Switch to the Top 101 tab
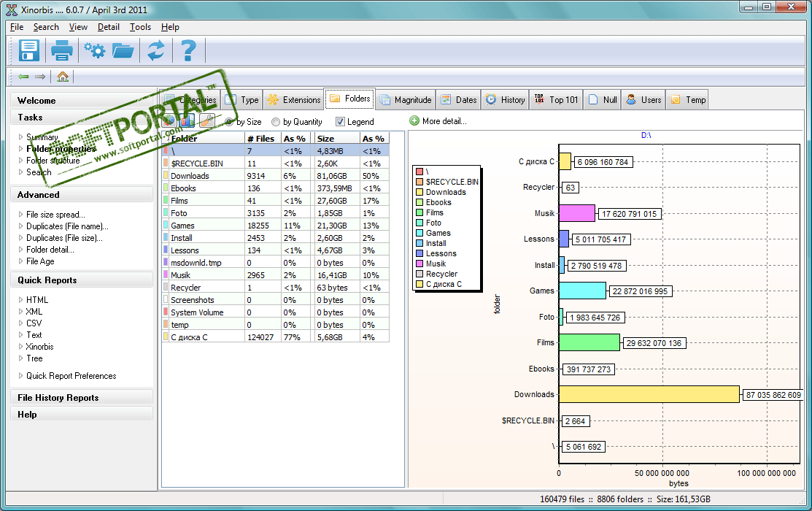 click(556, 100)
